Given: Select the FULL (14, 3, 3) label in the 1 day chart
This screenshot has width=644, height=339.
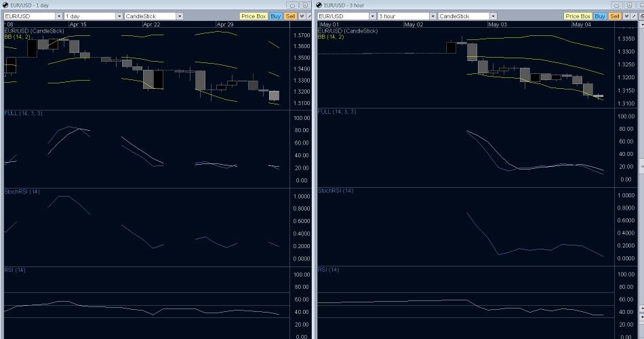Looking at the screenshot, I should [x=23, y=113].
